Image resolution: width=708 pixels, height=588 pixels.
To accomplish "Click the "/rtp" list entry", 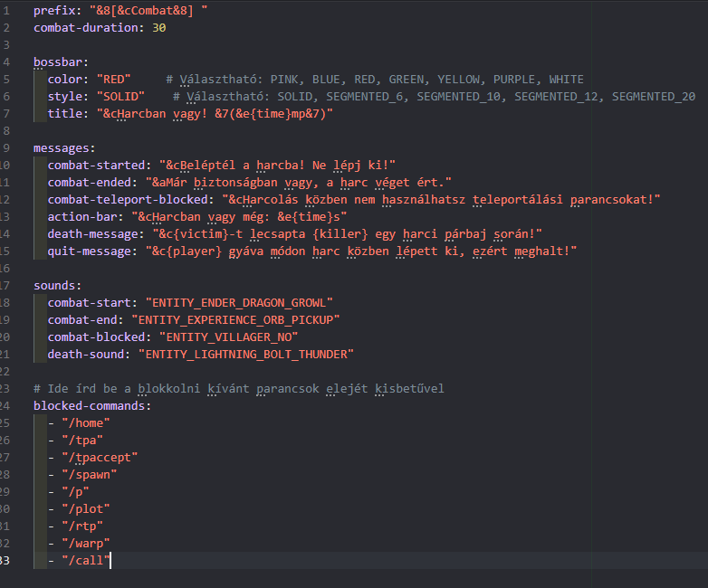I will 82,526.
